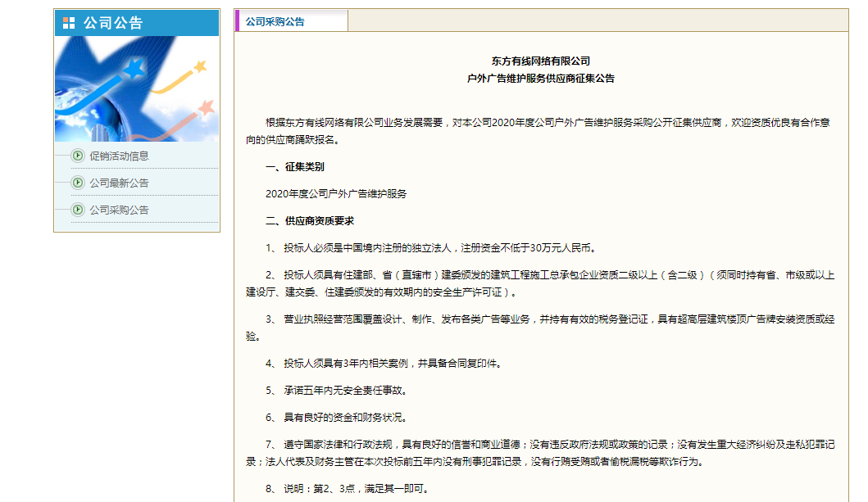
Task: Click requirement 2 about 建筑工程施工总承包企业资质
Action: [x=540, y=283]
